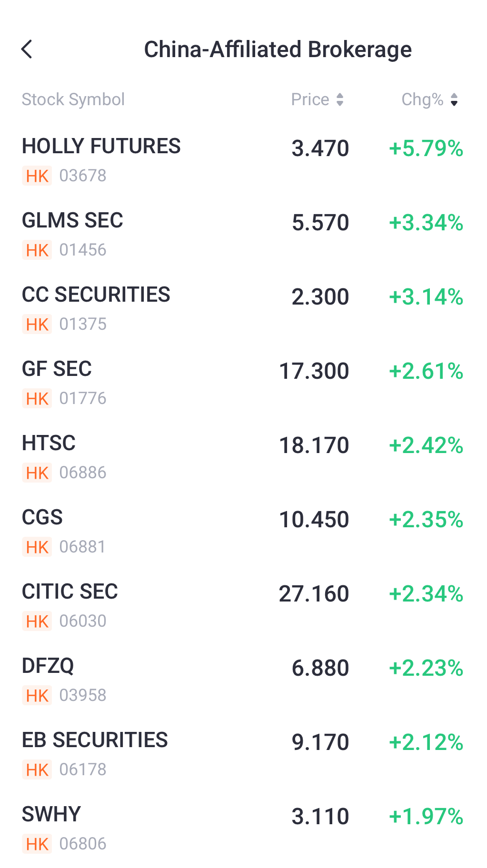Tap HK market badge for GLMS SEC
The width and height of the screenshot is (487, 868).
(x=37, y=250)
